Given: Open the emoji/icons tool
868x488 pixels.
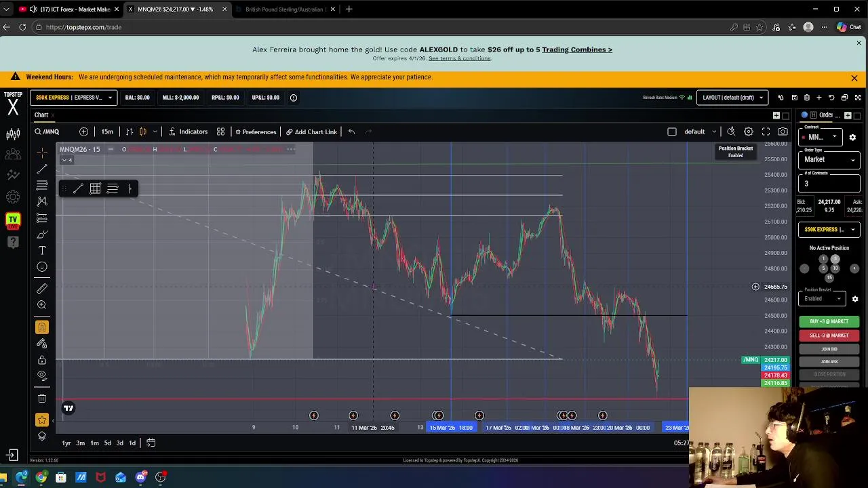Looking at the screenshot, I should [42, 267].
